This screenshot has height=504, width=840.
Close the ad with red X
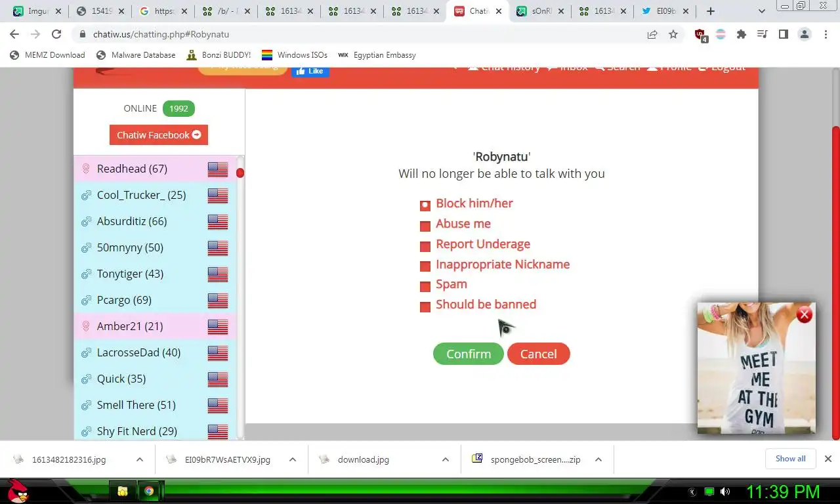pos(804,315)
